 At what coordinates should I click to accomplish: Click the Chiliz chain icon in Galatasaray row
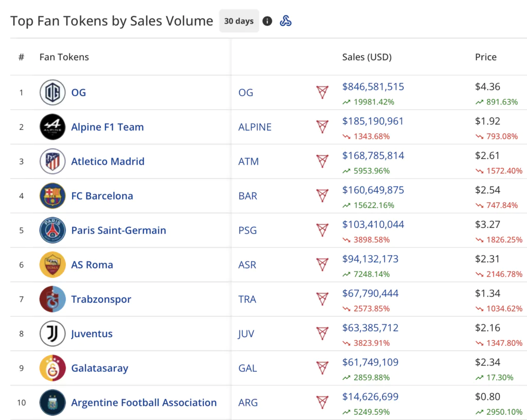pos(322,368)
